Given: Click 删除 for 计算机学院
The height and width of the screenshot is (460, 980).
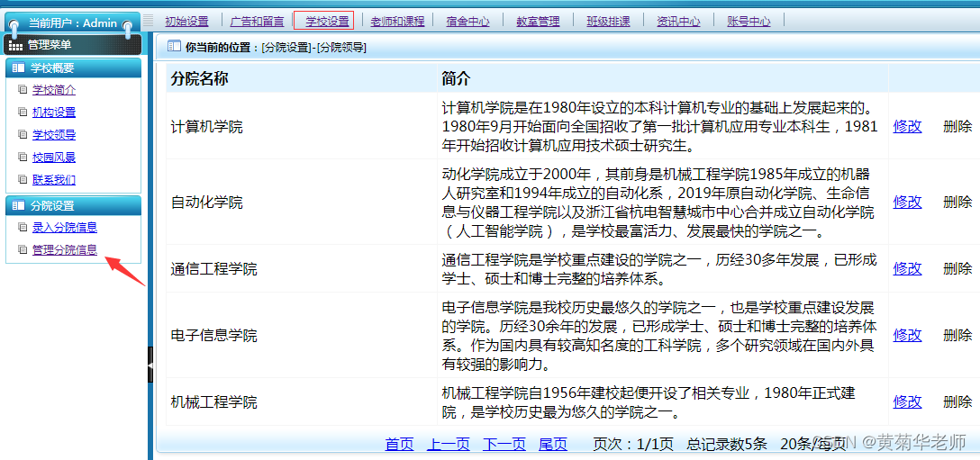Looking at the screenshot, I should coord(957,126).
